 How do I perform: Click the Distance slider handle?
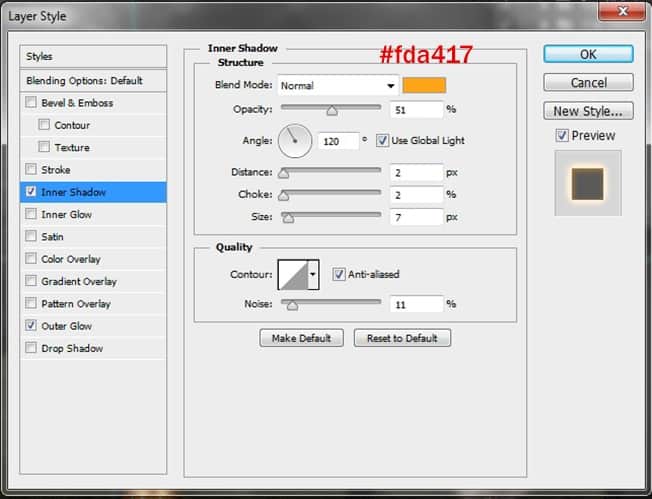[x=284, y=173]
